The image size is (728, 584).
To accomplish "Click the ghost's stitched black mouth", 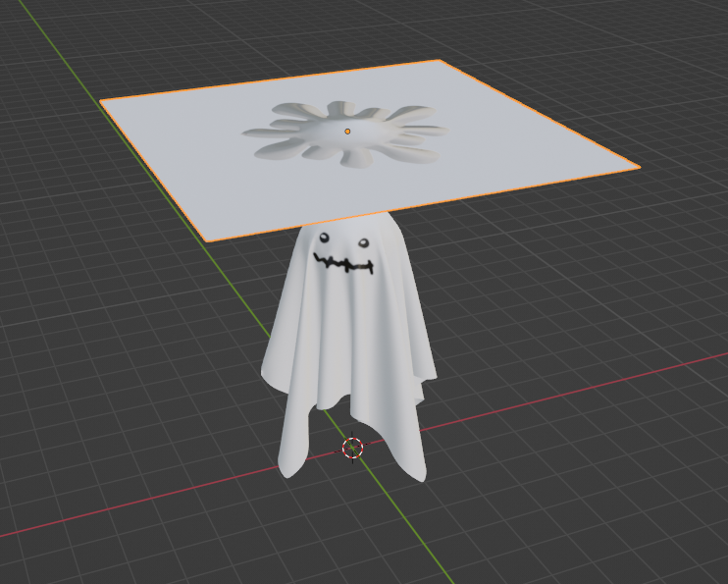I will (343, 264).
